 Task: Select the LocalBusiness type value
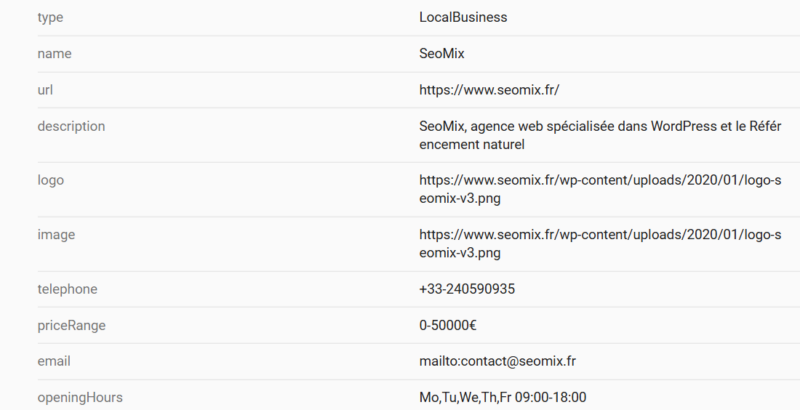pyautogui.click(x=463, y=17)
